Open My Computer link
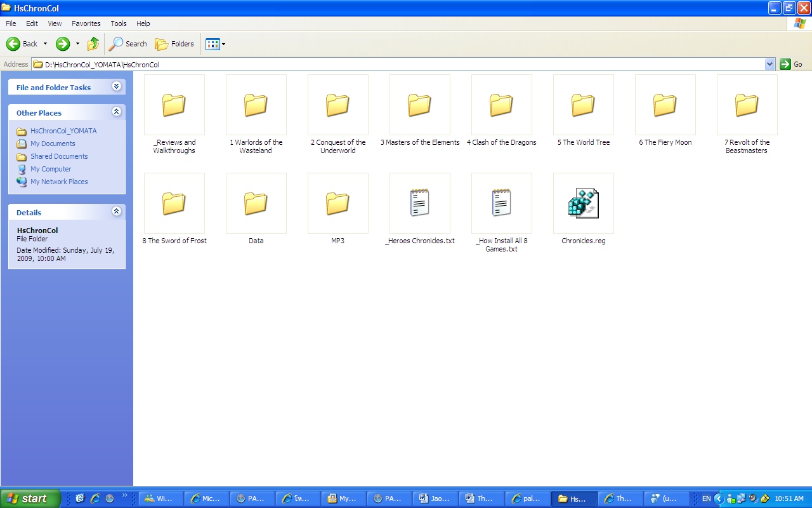The width and height of the screenshot is (812, 508). pos(51,169)
